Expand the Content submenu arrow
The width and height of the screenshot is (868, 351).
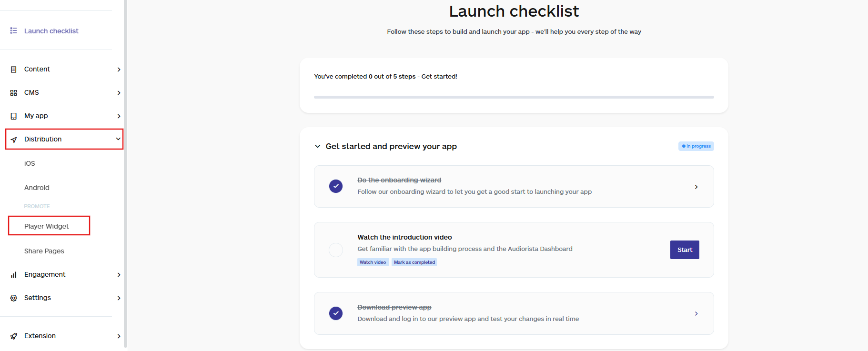(x=119, y=70)
